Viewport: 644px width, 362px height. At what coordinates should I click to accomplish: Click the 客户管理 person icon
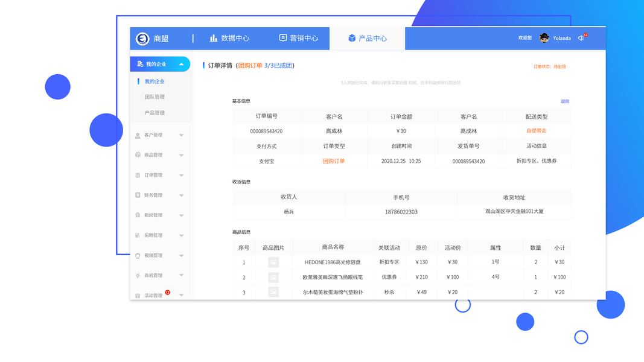coord(138,135)
